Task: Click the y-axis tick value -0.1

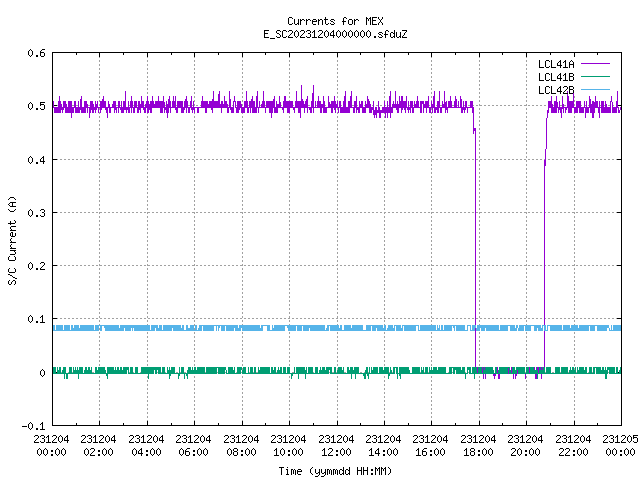Action: tap(33, 426)
